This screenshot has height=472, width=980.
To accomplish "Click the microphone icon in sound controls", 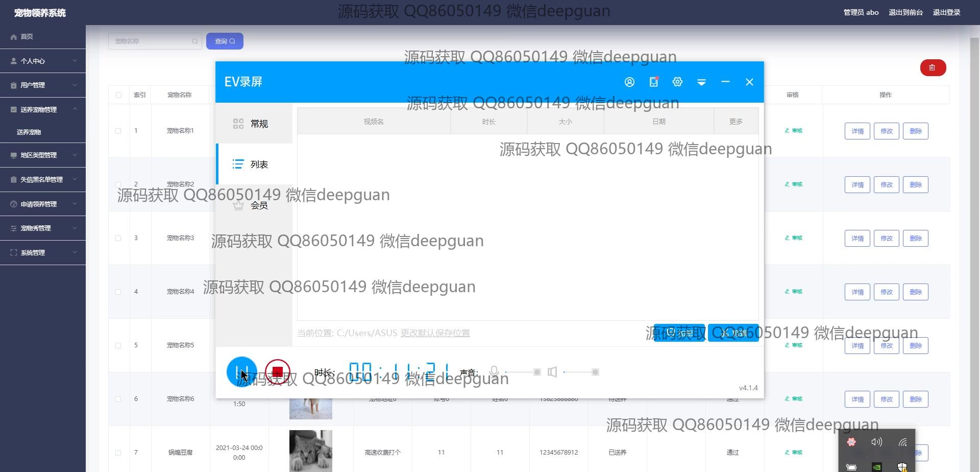I will 494,372.
